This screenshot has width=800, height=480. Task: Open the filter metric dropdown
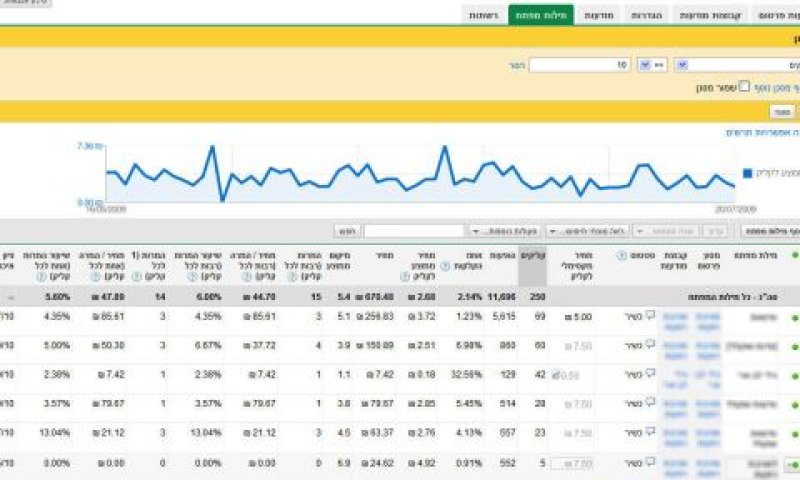point(736,65)
